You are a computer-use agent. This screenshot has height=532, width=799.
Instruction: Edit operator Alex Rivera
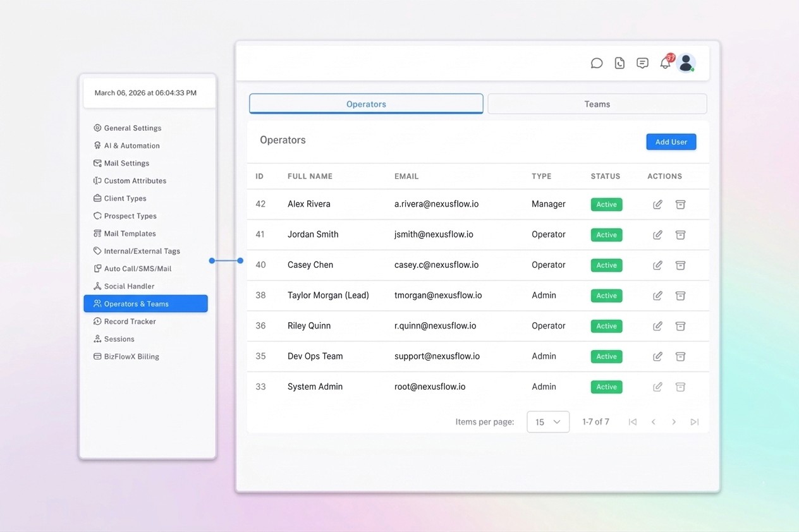tap(657, 205)
